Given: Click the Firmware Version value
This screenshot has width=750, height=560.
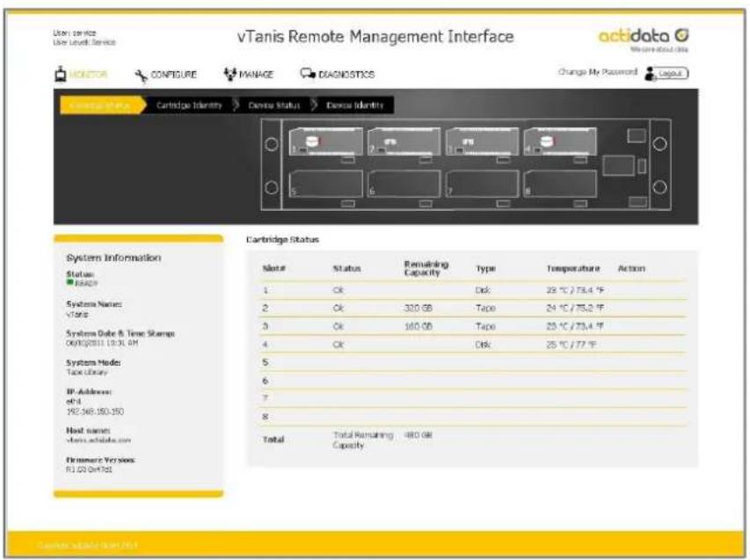Looking at the screenshot, I should point(89,469).
